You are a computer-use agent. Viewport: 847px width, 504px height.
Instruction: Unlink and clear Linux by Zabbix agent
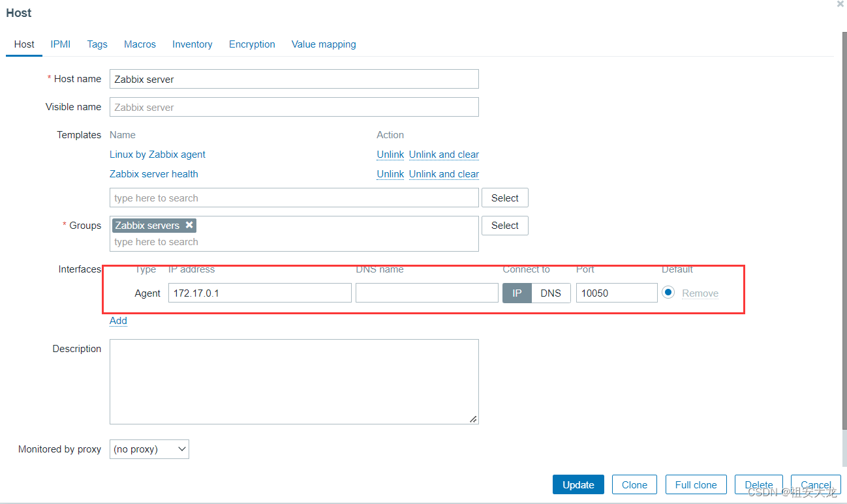(x=444, y=155)
